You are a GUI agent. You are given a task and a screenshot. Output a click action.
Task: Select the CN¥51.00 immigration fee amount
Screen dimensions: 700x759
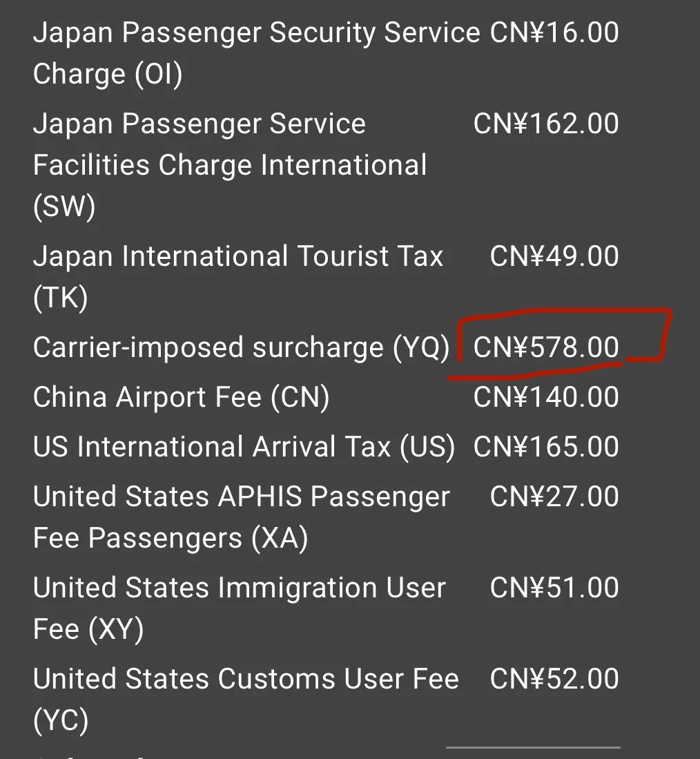[x=554, y=588]
